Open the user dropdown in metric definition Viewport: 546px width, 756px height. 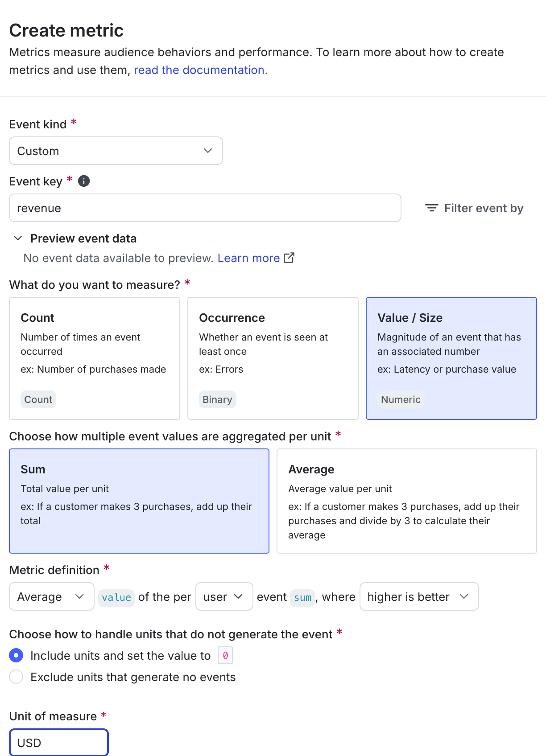(x=224, y=596)
